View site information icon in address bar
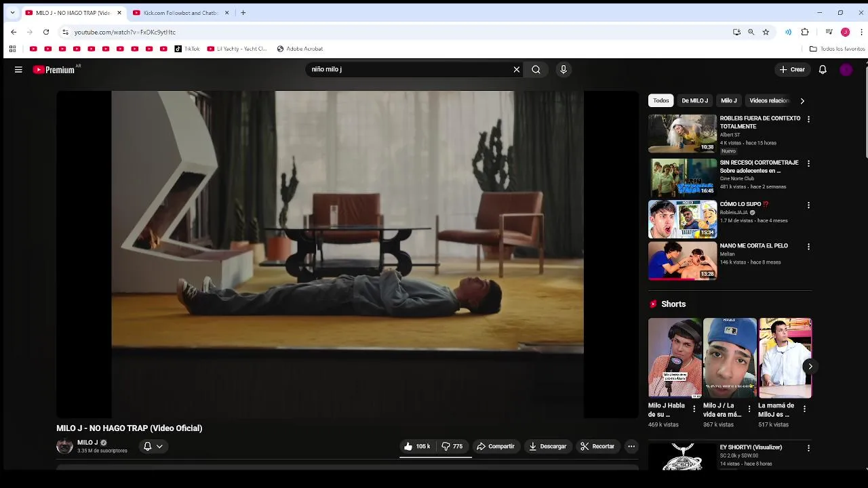Image resolution: width=868 pixels, height=488 pixels. [65, 32]
